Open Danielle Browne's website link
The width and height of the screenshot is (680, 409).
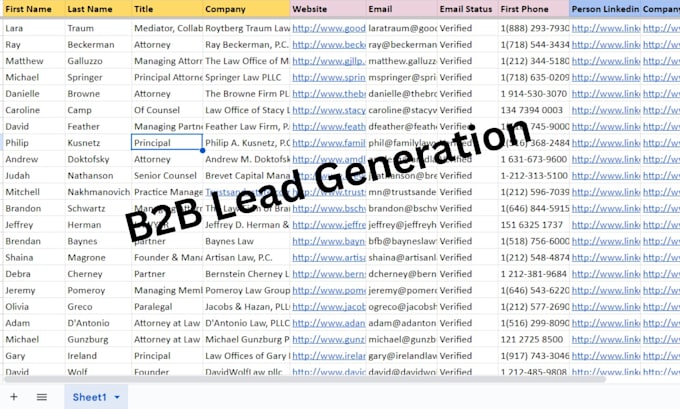(329, 94)
